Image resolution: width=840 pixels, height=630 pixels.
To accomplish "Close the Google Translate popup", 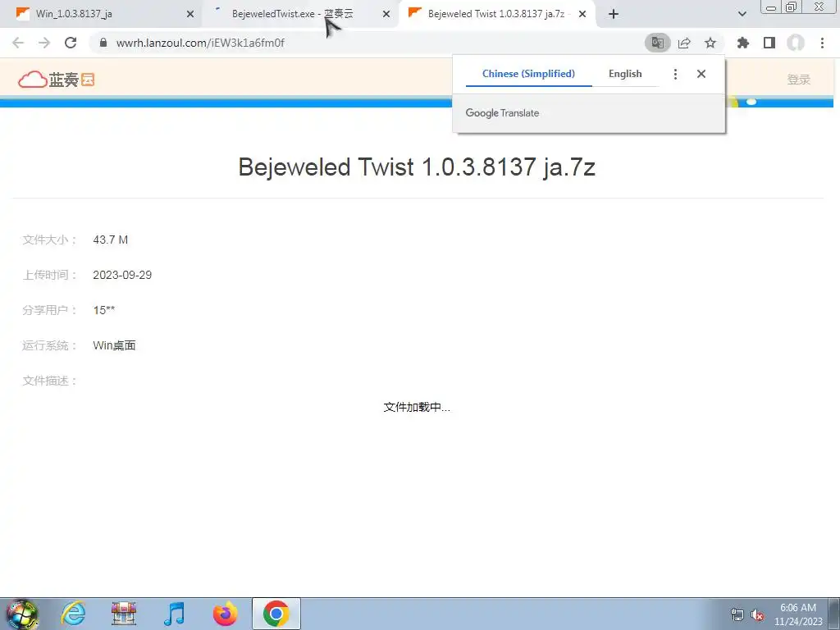I will click(701, 74).
